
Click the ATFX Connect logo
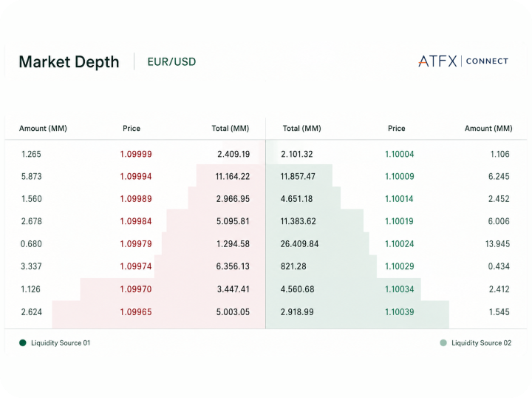463,61
